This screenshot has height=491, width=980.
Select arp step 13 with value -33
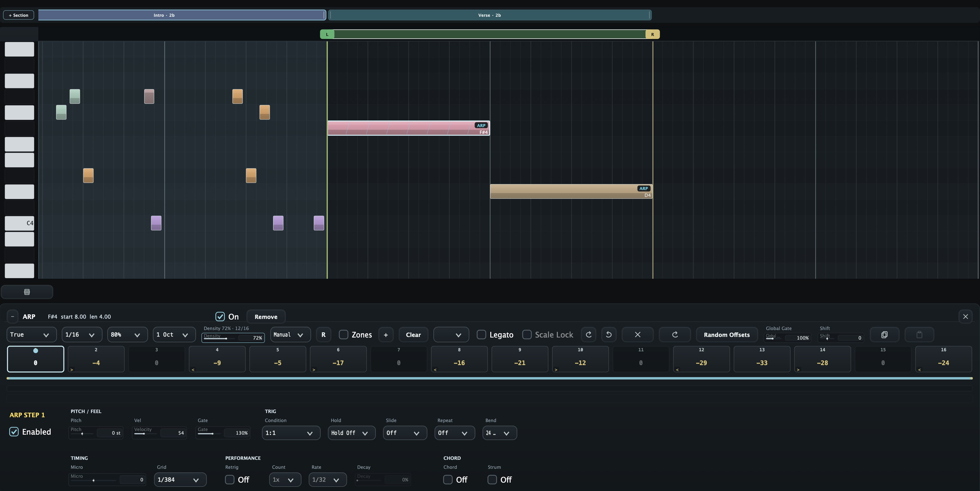(762, 359)
